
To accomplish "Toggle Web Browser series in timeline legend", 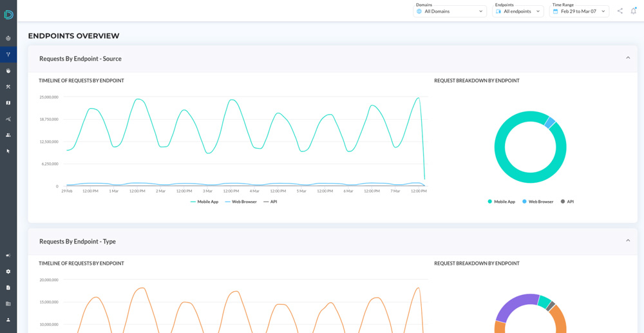I will [x=241, y=202].
